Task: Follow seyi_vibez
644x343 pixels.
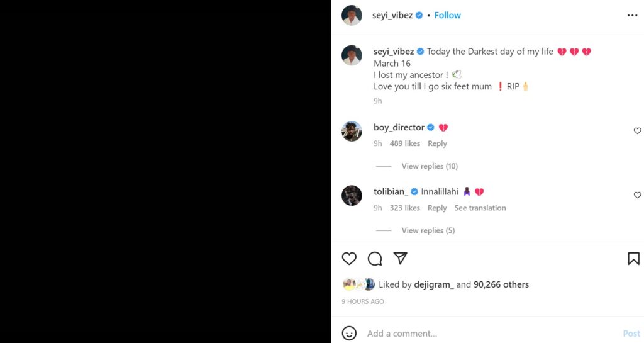Action: click(447, 15)
